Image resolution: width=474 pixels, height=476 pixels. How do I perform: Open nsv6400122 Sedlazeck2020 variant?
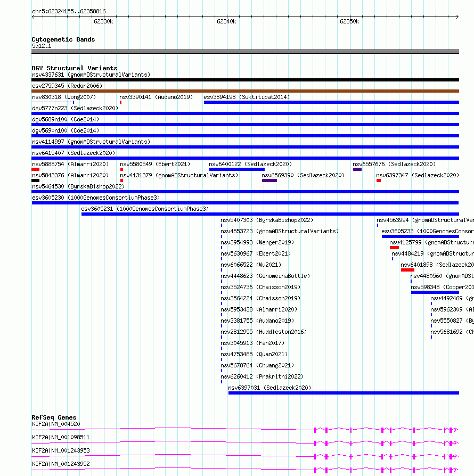coord(250,164)
